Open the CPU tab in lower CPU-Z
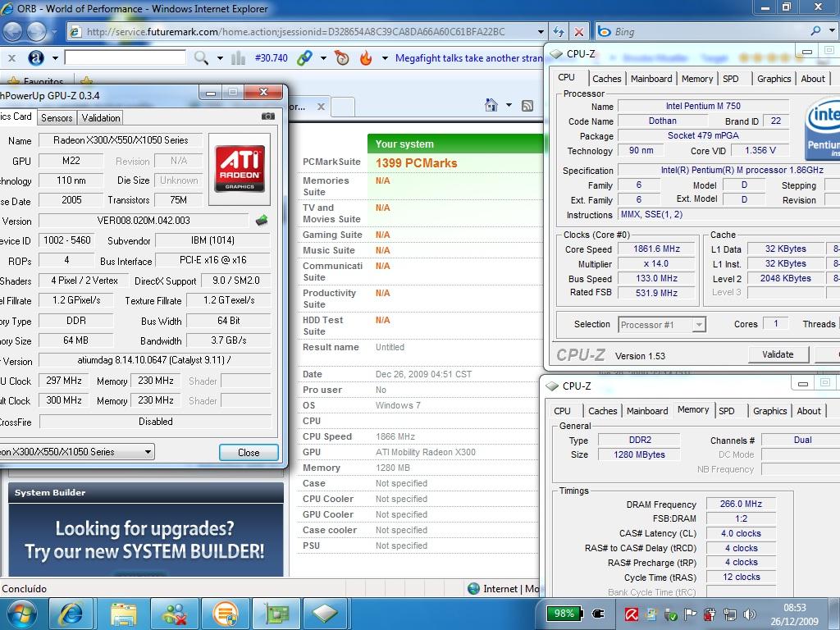The height and width of the screenshot is (630, 840). (562, 411)
